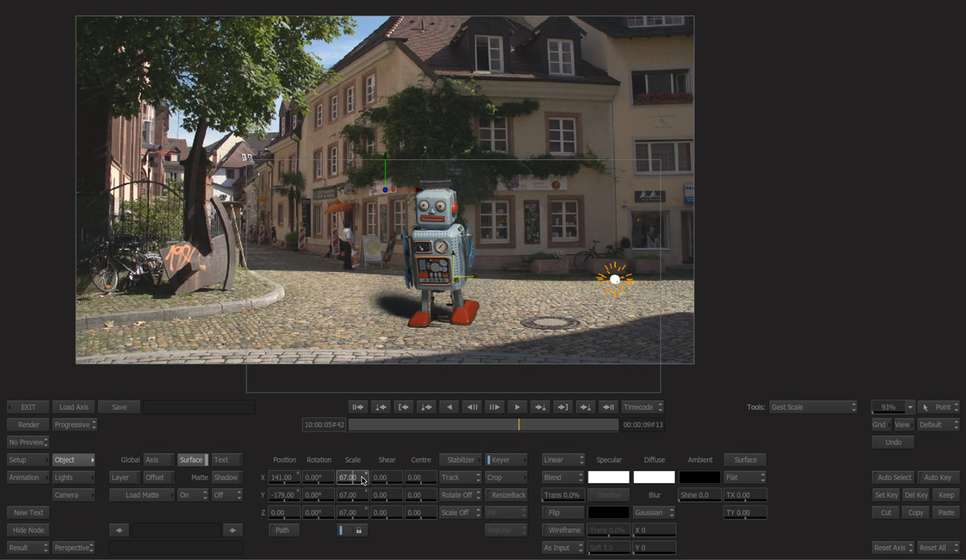The width and height of the screenshot is (966, 560).
Task: Expand the Progressive render mode dropdown
Action: point(75,425)
